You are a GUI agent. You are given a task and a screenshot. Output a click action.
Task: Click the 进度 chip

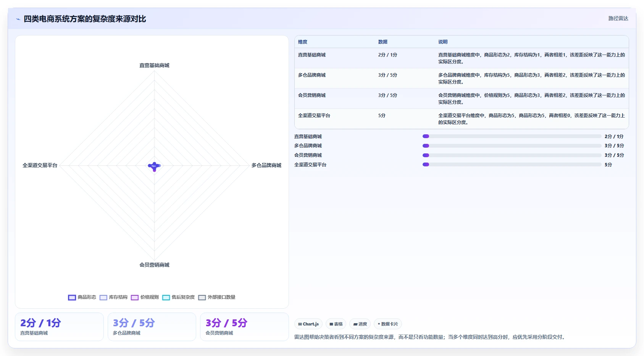pos(360,324)
